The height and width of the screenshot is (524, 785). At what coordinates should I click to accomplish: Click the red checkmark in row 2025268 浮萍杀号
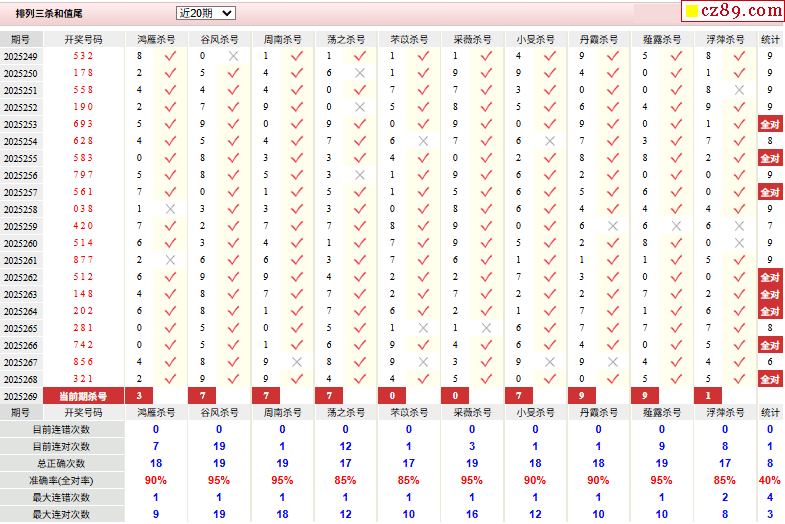(x=739, y=379)
